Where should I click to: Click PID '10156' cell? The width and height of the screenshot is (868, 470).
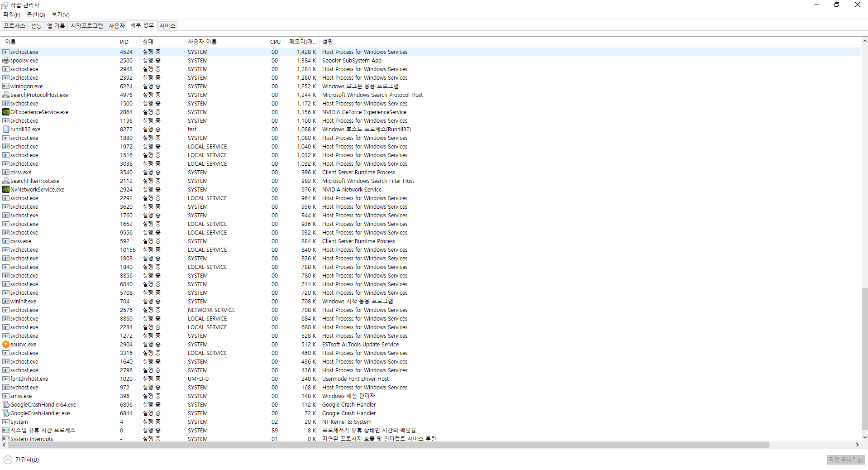[128, 250]
